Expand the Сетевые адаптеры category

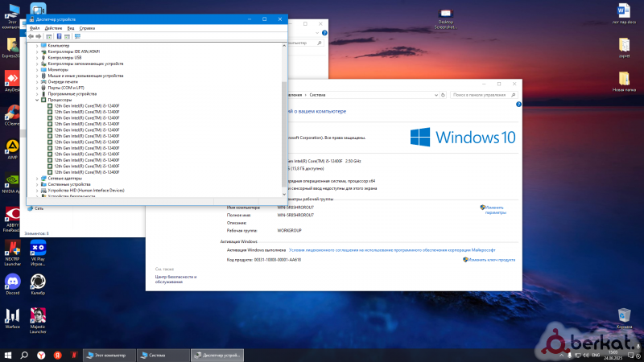click(37, 178)
